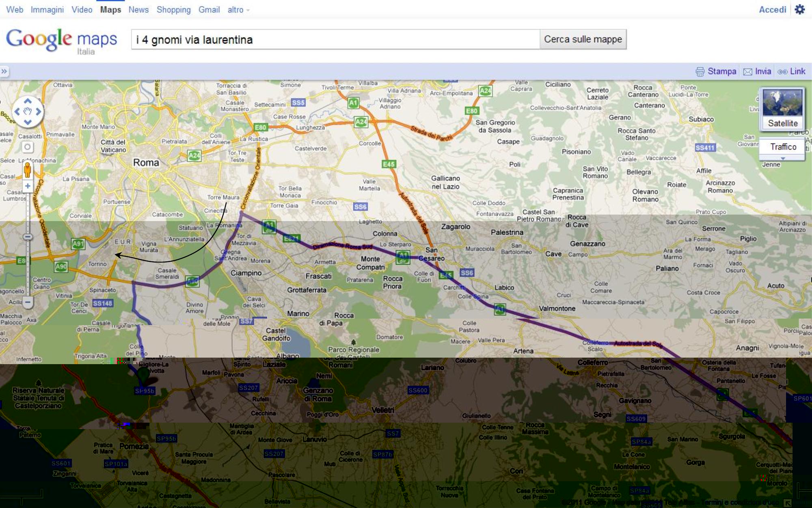Click the "Velletri" town label

coord(383,410)
